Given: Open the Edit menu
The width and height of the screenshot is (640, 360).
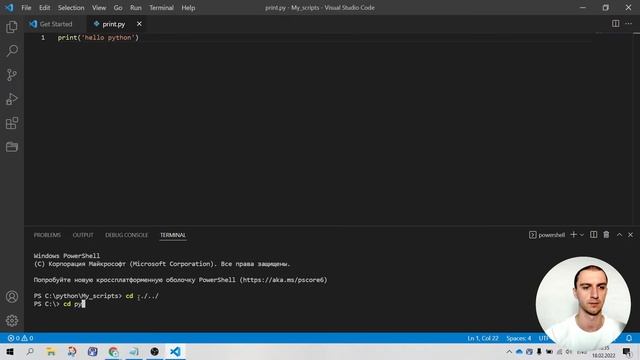Looking at the screenshot, I should [x=44, y=8].
